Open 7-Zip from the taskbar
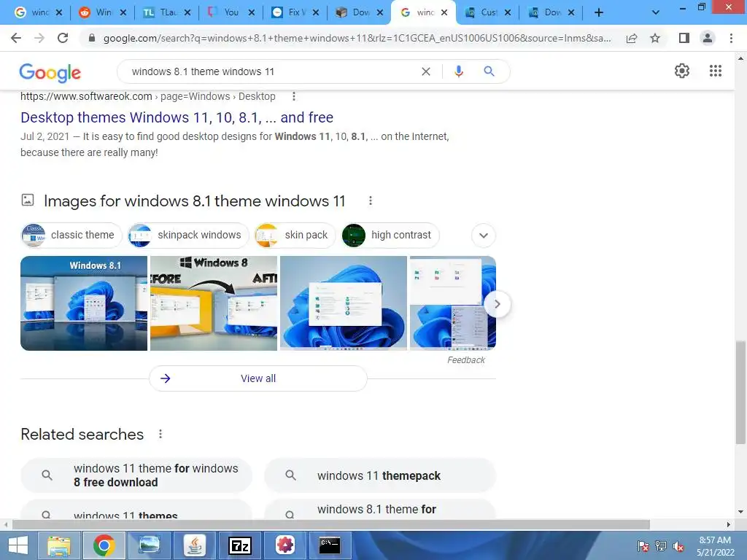The height and width of the screenshot is (560, 747). [239, 545]
